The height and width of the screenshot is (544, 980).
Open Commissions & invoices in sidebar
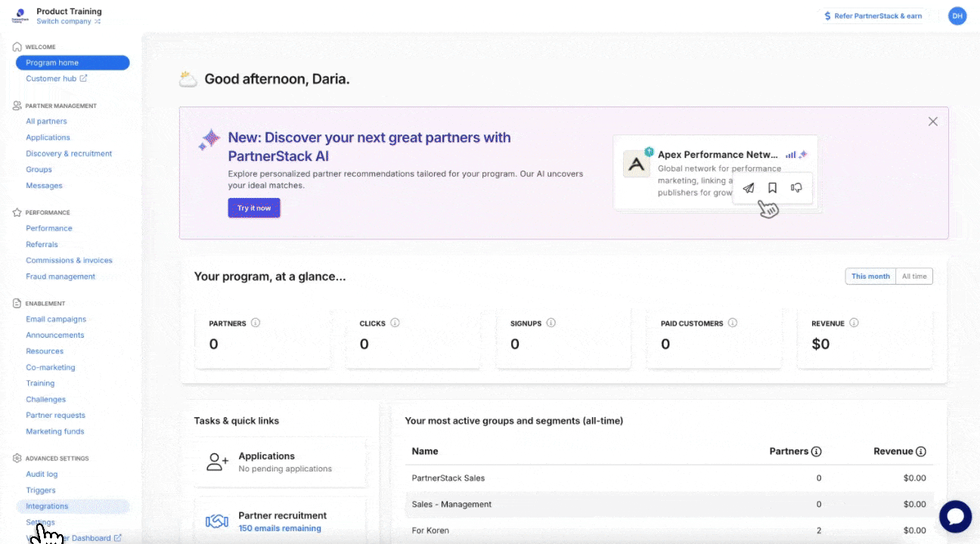pos(69,260)
